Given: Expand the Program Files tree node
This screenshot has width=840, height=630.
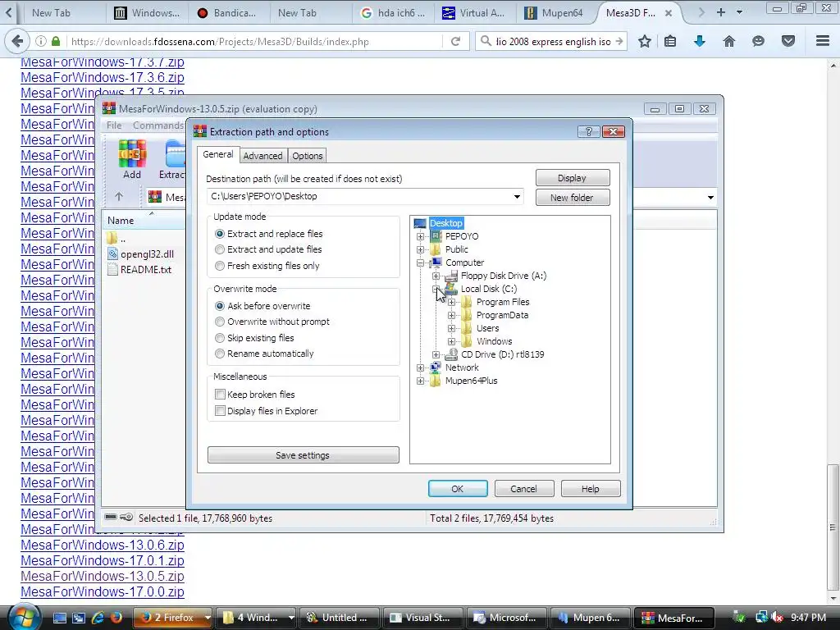Looking at the screenshot, I should pos(452,302).
